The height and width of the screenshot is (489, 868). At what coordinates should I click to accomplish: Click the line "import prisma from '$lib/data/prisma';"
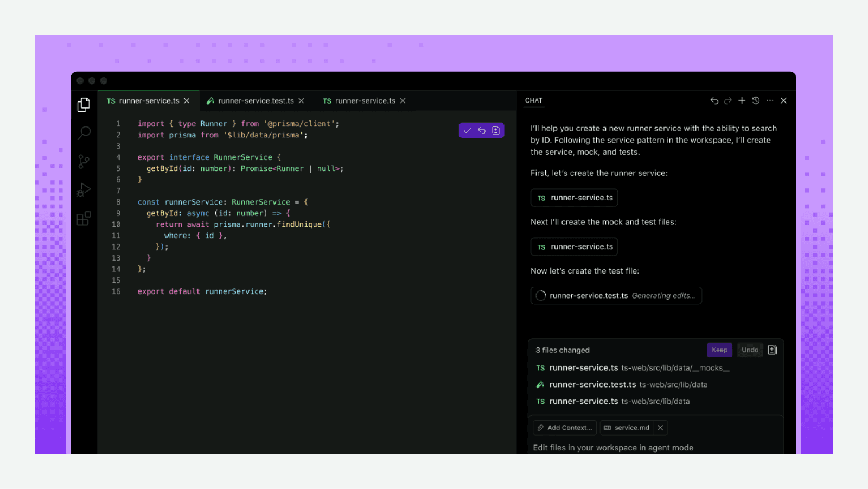coord(222,135)
